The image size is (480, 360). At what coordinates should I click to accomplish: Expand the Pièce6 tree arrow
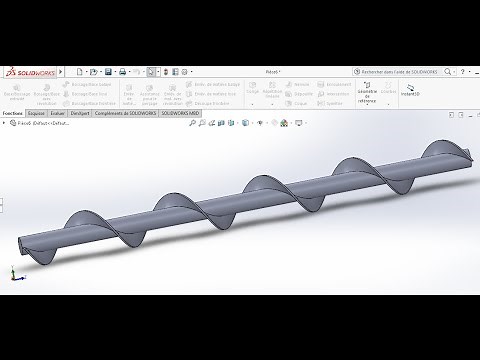tap(4, 123)
